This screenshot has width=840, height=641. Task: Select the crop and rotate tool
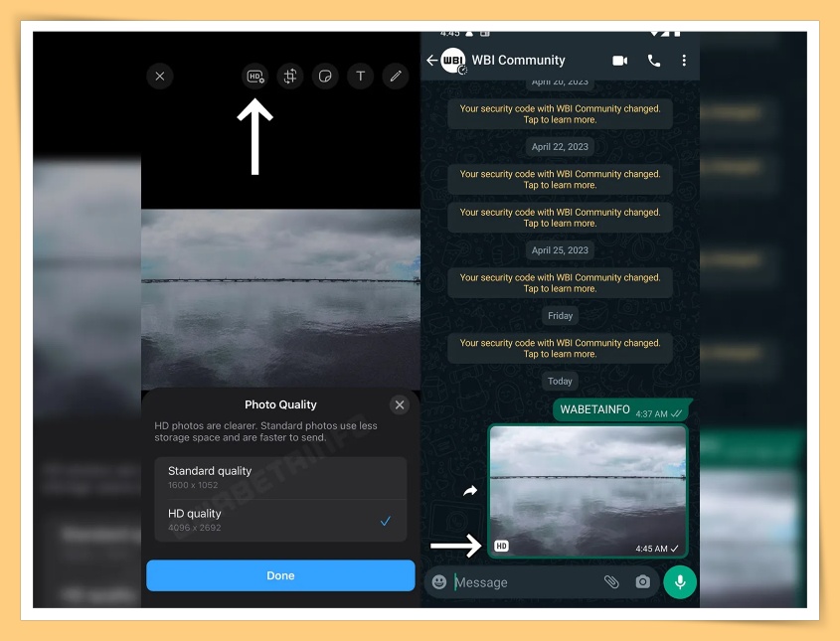pos(290,77)
